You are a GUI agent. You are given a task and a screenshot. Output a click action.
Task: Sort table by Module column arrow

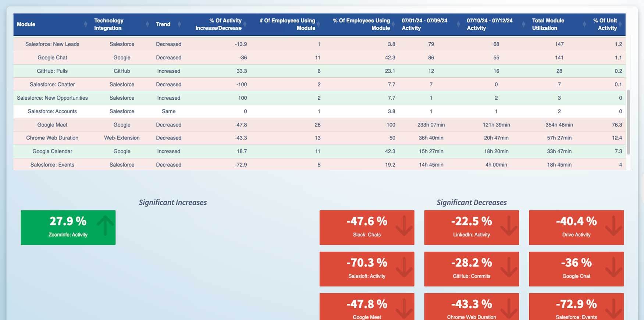[85, 24]
